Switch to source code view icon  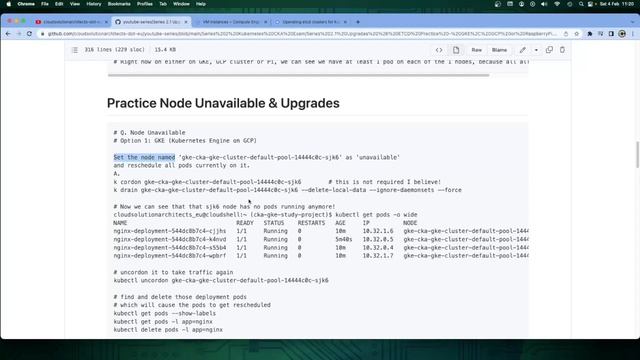click(439, 50)
